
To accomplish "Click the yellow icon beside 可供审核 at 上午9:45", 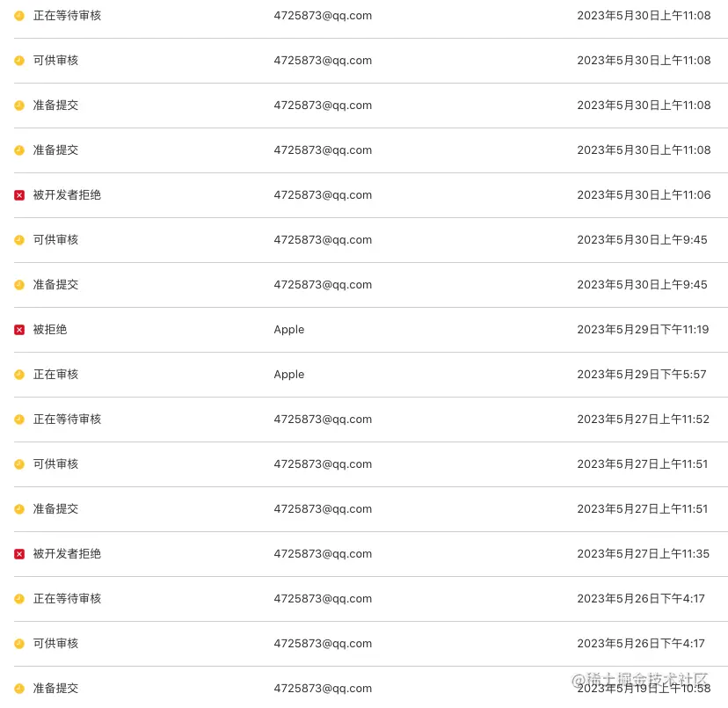I will [x=19, y=240].
